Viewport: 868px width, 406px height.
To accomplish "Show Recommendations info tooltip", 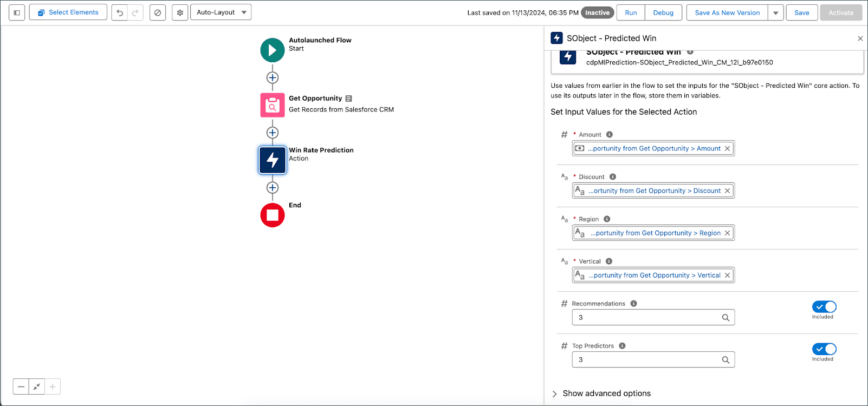I will 633,304.
